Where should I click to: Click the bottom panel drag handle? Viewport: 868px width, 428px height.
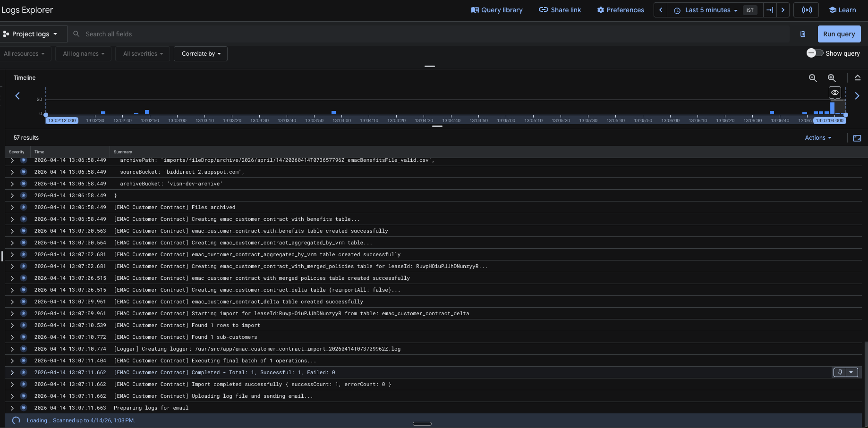[422, 424]
